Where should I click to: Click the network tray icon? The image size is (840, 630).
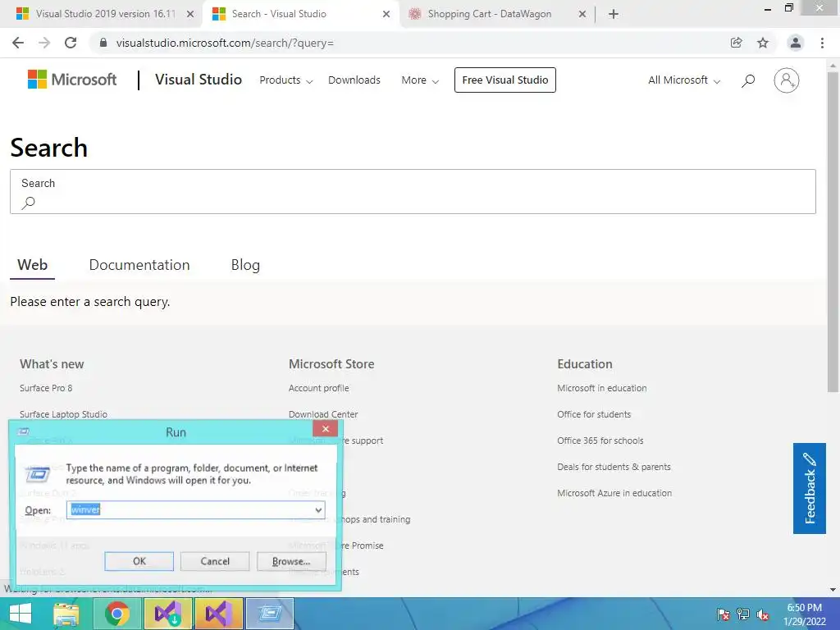(743, 614)
